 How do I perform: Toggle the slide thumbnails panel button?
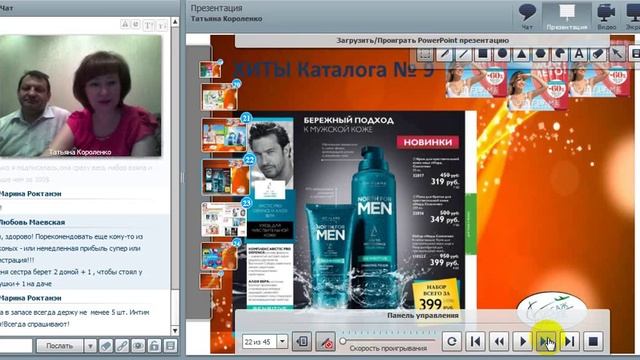(302, 341)
